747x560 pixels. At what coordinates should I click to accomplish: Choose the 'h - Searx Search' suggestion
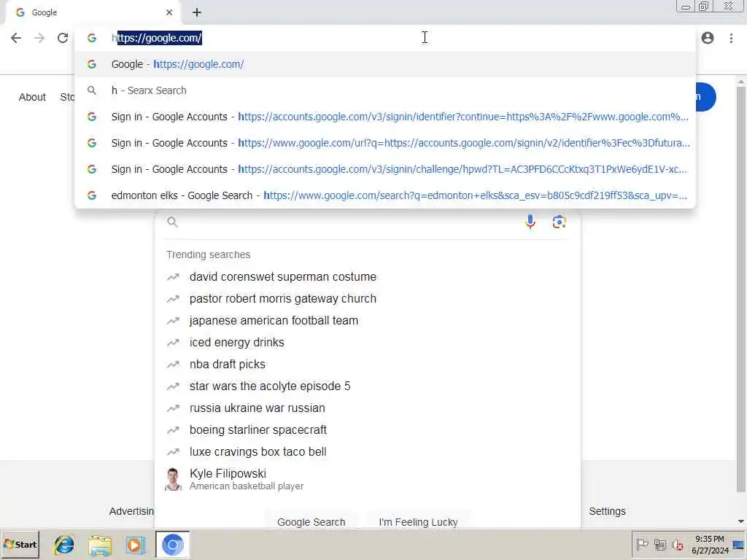click(x=385, y=90)
